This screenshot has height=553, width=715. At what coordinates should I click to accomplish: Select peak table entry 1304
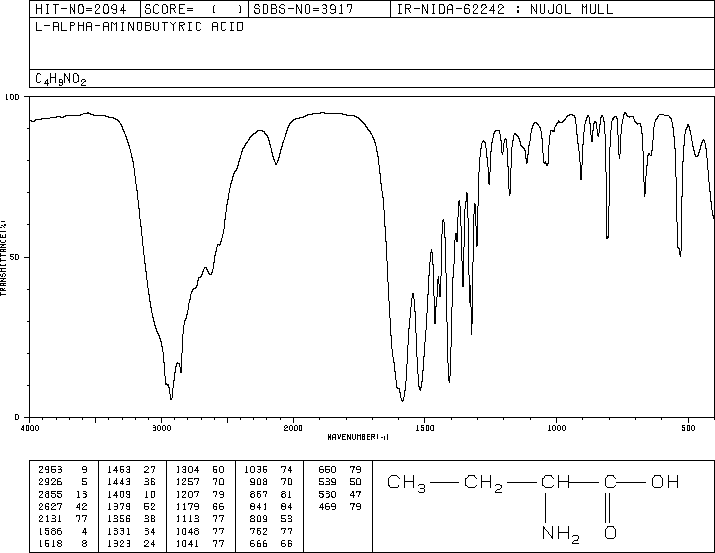coord(187,470)
